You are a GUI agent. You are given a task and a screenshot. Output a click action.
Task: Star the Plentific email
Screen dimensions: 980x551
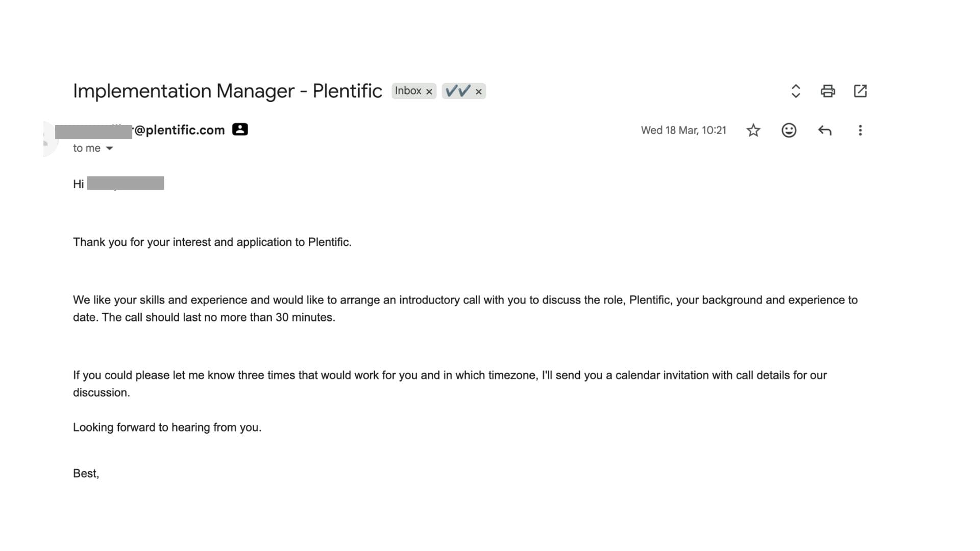pos(753,131)
